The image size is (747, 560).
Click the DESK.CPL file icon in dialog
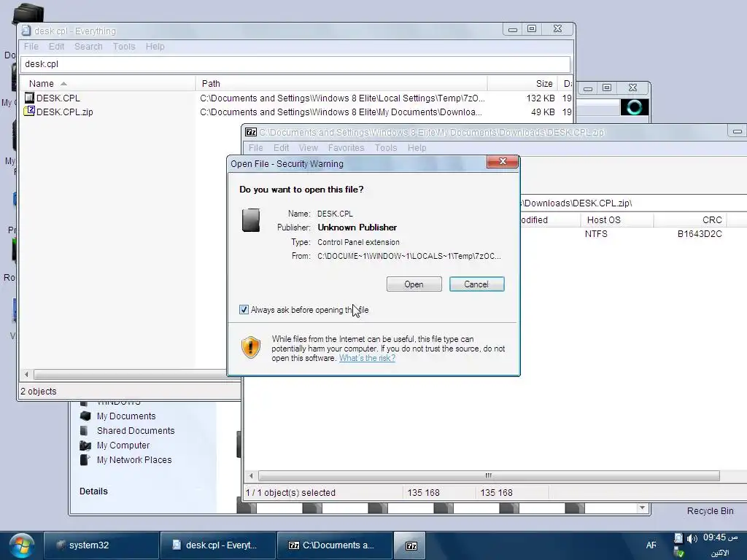pyautogui.click(x=251, y=220)
